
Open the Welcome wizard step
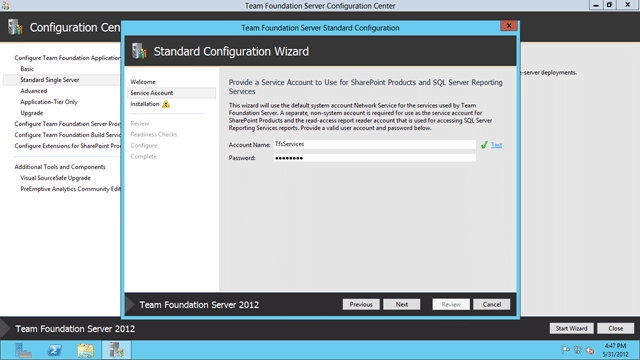coord(143,82)
